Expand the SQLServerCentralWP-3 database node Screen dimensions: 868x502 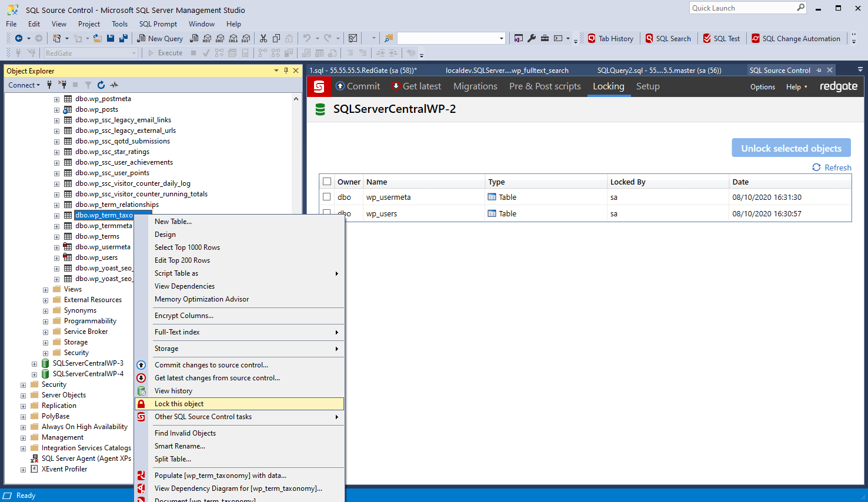tap(34, 363)
